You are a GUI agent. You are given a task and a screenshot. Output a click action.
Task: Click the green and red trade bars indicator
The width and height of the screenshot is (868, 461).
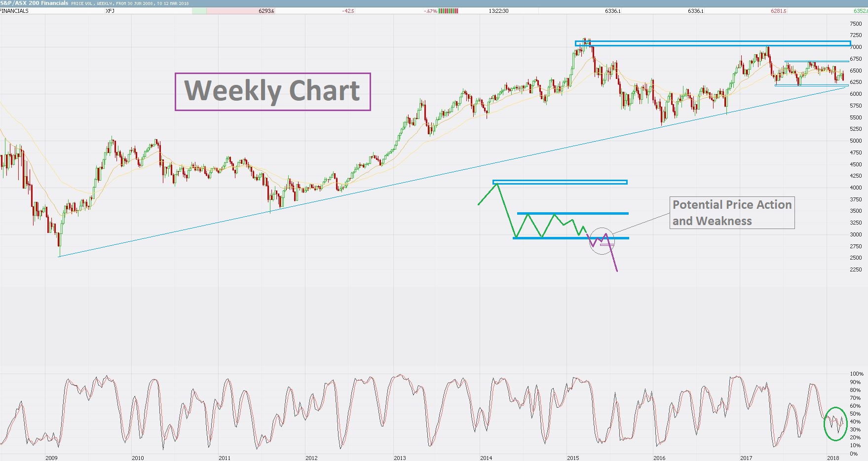point(449,11)
